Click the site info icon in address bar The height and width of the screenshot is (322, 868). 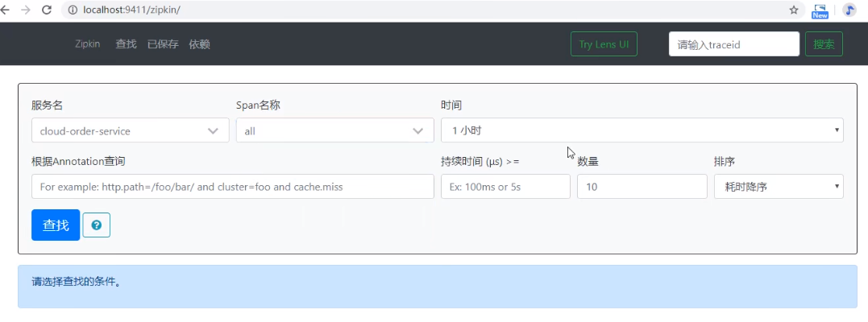pyautogui.click(x=73, y=10)
